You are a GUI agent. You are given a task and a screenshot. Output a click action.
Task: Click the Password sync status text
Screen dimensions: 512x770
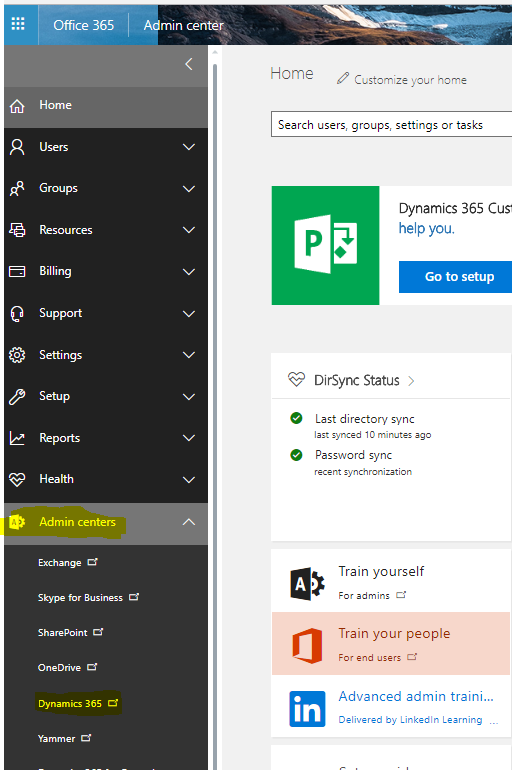point(353,455)
